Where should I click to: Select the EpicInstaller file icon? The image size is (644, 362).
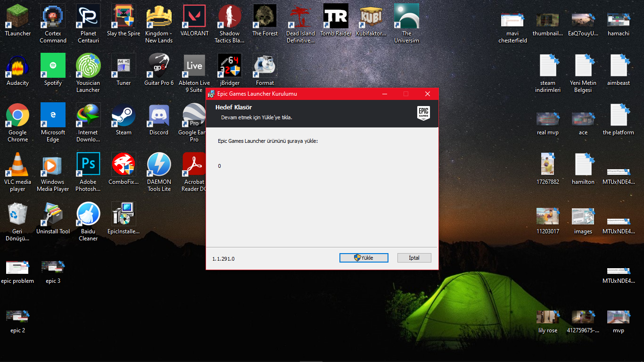pos(124,218)
